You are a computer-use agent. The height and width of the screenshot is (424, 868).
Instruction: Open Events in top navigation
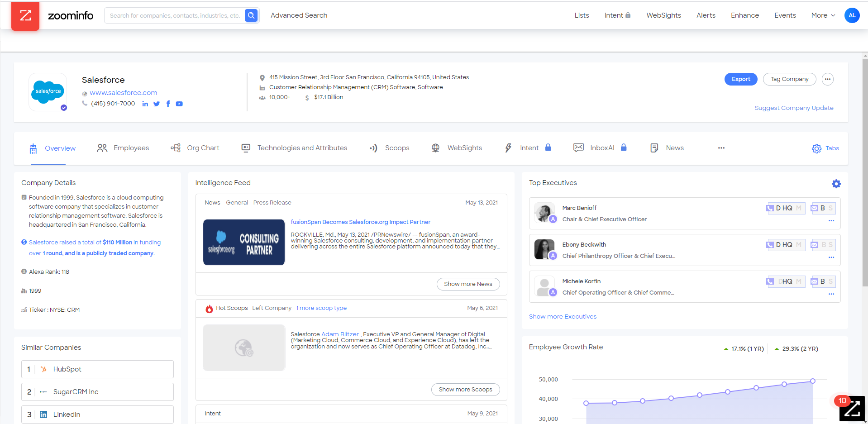(785, 15)
